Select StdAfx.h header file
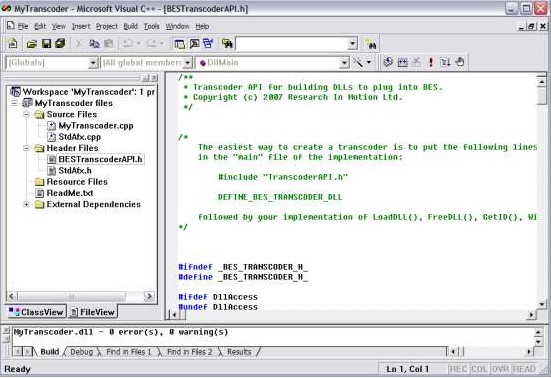This screenshot has width=551, height=378. [x=75, y=171]
